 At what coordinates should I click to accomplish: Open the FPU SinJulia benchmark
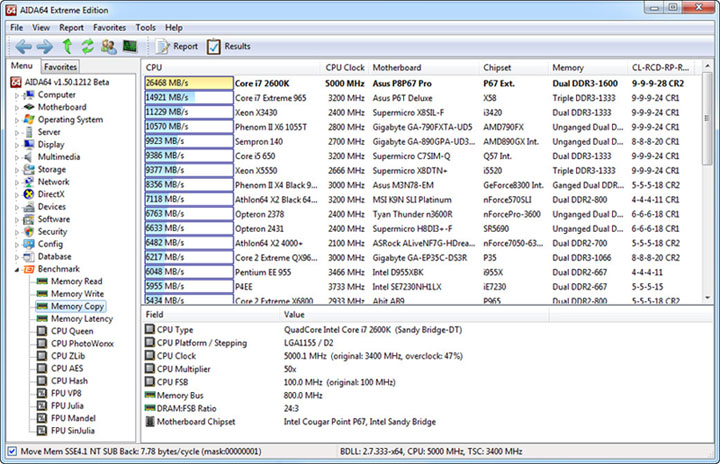coord(73,430)
